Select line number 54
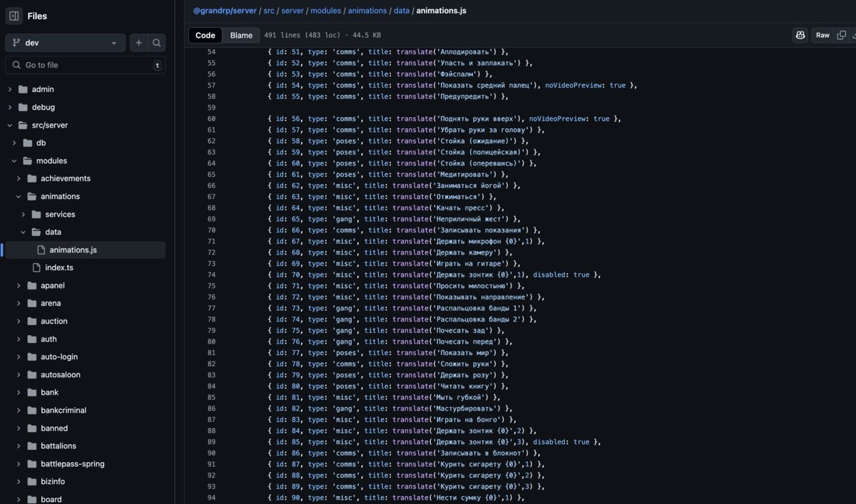856x504 pixels. pos(211,52)
